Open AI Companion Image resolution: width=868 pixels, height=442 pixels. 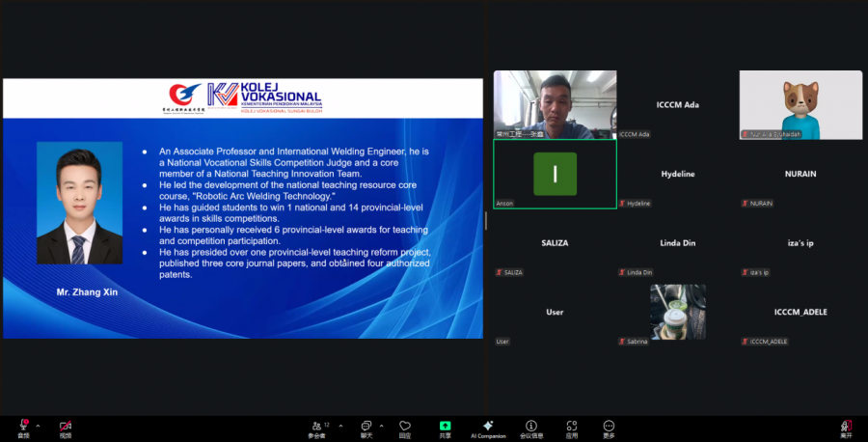(x=487, y=426)
